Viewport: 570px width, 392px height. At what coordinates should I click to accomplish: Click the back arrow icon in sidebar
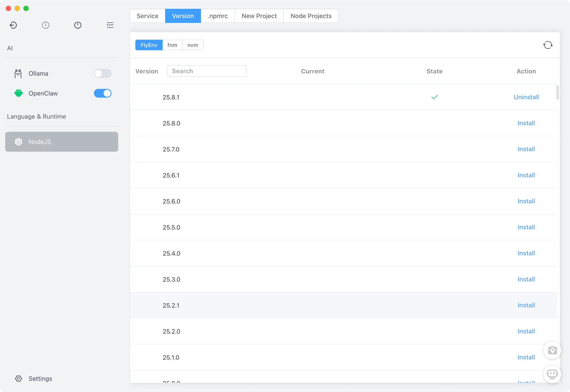pyautogui.click(x=13, y=25)
